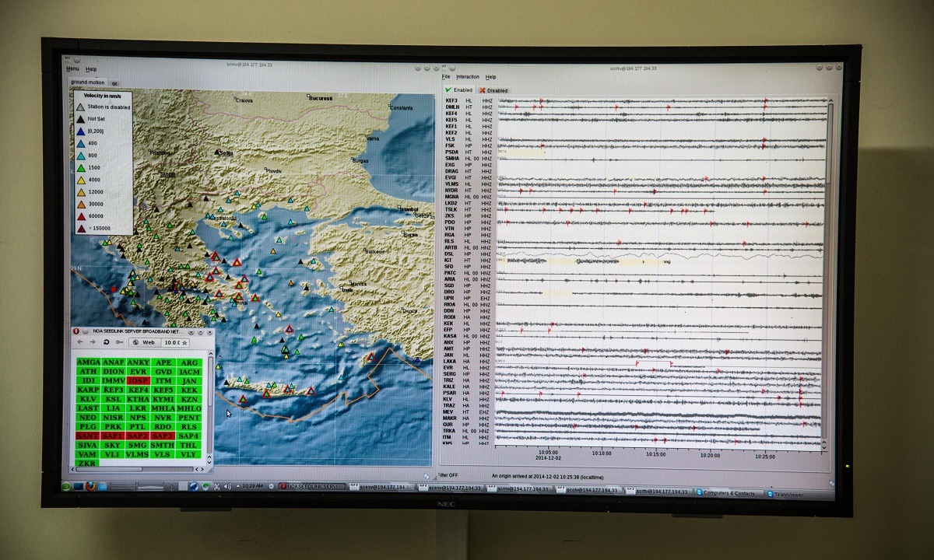Open Firefox from the taskbar
This screenshot has height=560, width=934.
click(91, 487)
